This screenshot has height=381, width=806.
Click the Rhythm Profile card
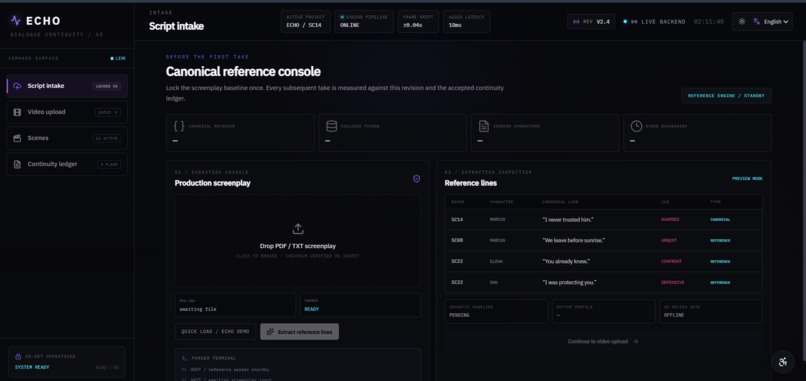tap(603, 311)
